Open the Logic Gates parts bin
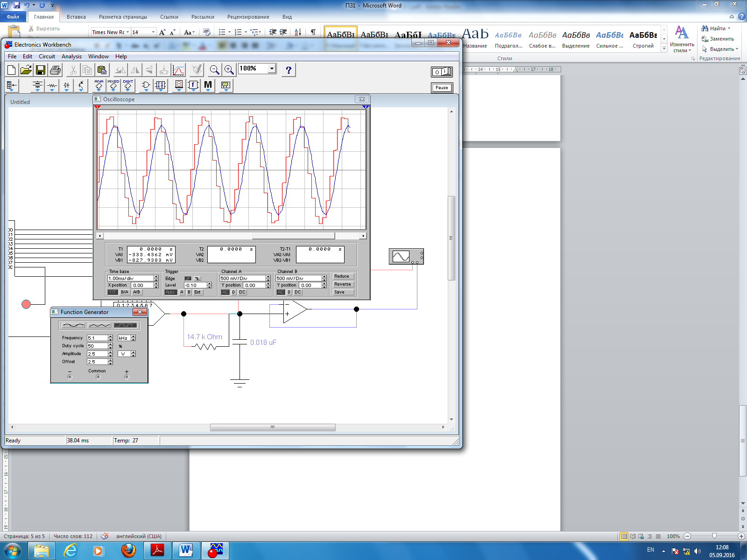The image size is (747, 560). pos(146,85)
